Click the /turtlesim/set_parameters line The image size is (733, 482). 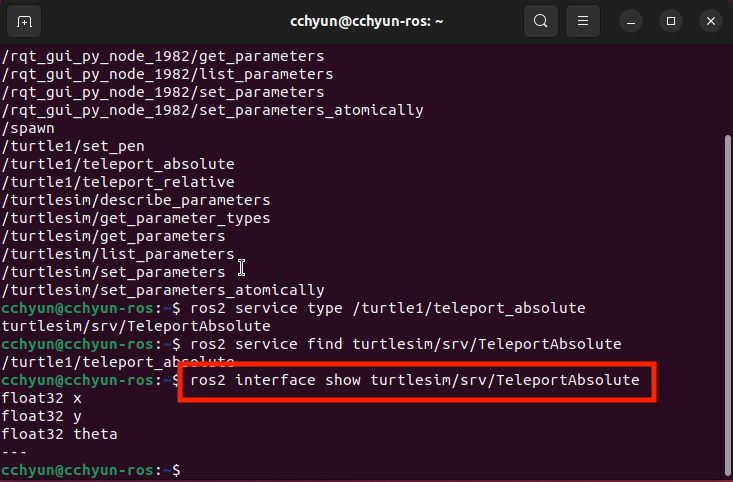coord(114,272)
